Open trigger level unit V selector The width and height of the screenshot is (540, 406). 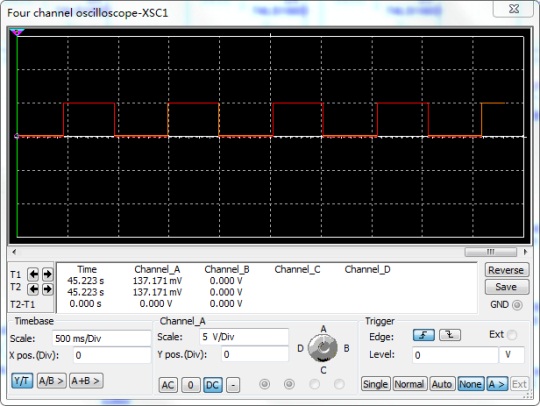511,355
